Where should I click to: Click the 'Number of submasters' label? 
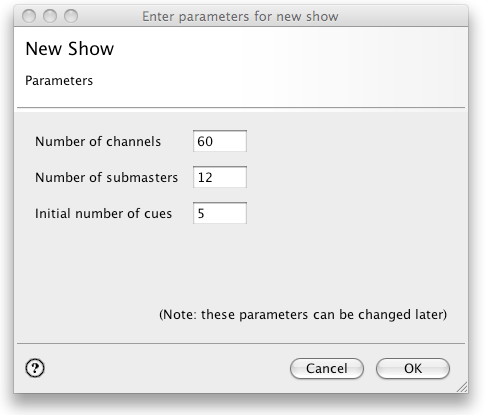coord(106,177)
